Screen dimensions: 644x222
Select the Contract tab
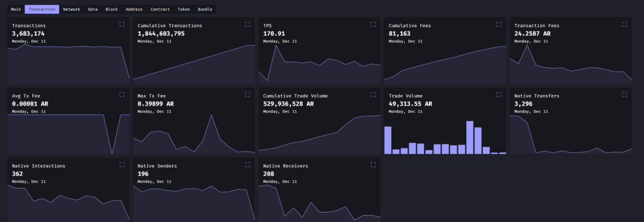point(160,9)
